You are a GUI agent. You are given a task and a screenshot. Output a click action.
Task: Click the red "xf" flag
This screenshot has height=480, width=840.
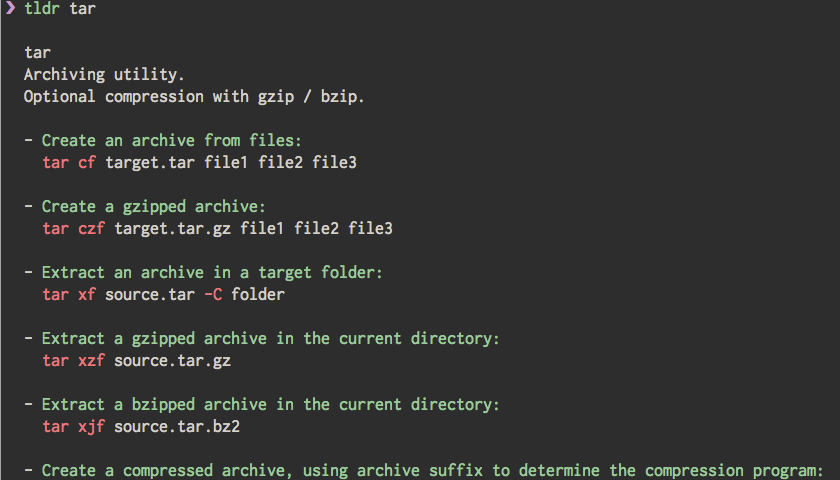(x=87, y=295)
